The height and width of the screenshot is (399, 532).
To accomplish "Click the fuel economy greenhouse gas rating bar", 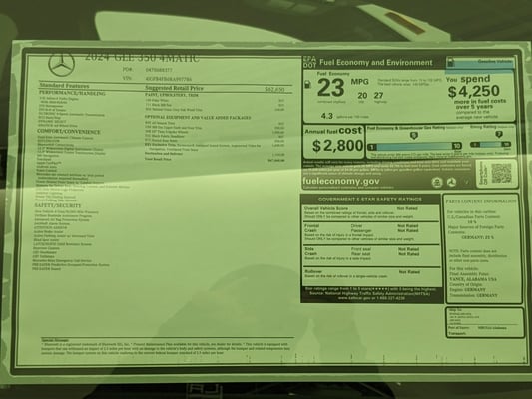I will point(415,146).
